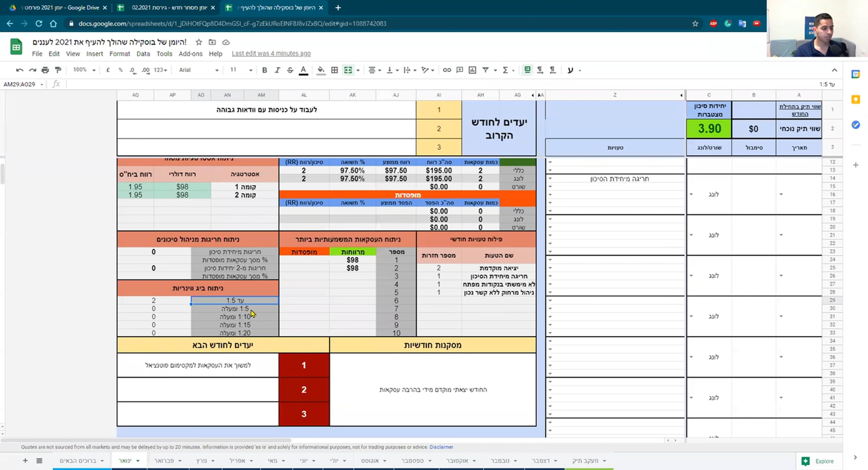Open the functions sigma icon
This screenshot has width=868, height=470.
505,70
